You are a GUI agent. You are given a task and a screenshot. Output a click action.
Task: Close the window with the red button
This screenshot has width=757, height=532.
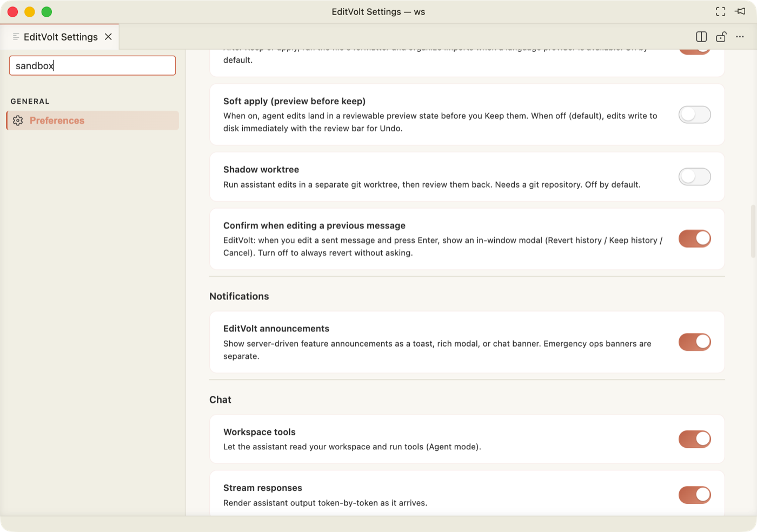click(x=12, y=12)
